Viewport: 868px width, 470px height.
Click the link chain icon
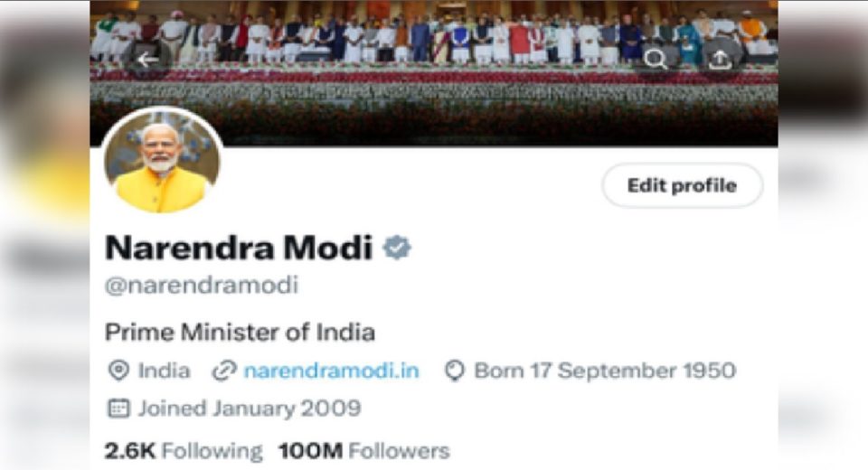[x=224, y=371]
